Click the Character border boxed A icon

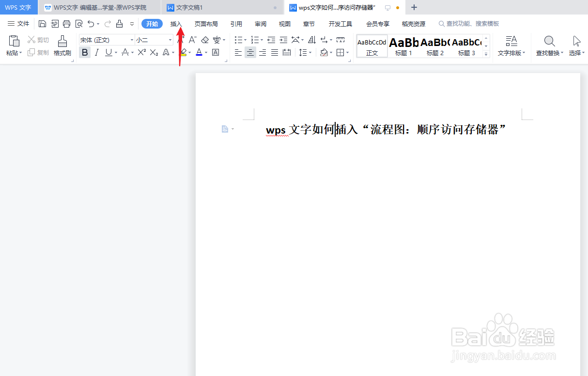click(x=216, y=52)
